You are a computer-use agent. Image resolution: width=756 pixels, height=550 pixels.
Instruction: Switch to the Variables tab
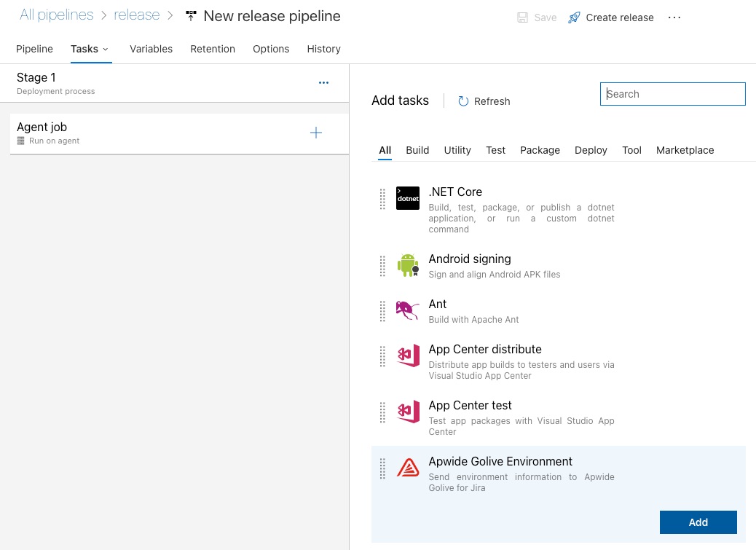[x=151, y=49]
